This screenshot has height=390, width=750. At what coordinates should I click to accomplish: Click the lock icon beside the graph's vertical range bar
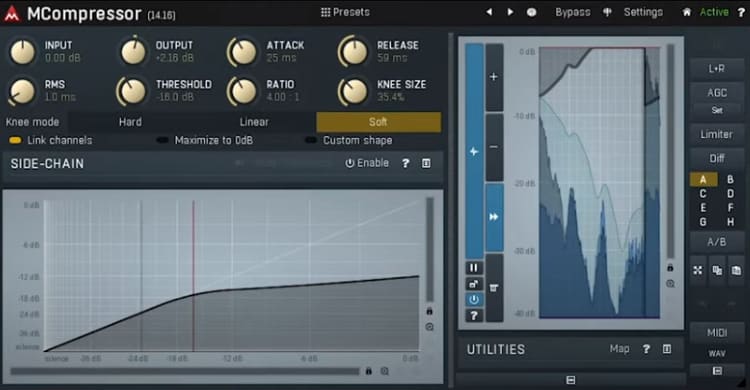[x=430, y=311]
